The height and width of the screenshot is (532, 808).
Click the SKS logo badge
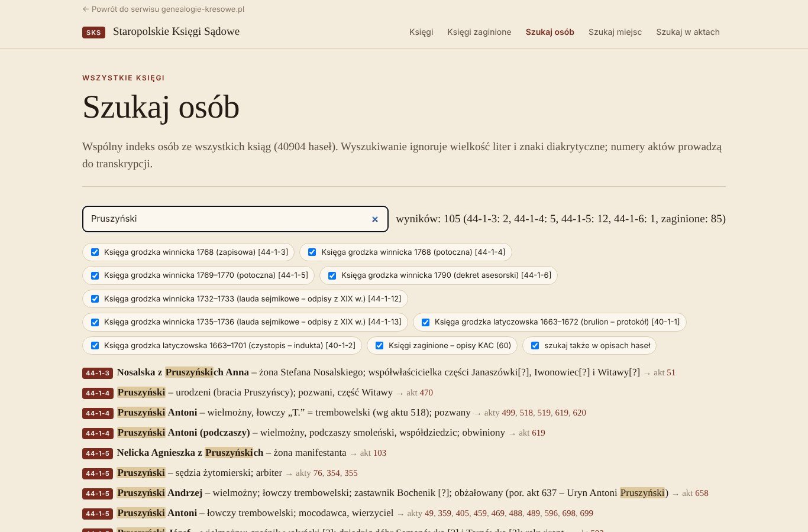coord(93,33)
